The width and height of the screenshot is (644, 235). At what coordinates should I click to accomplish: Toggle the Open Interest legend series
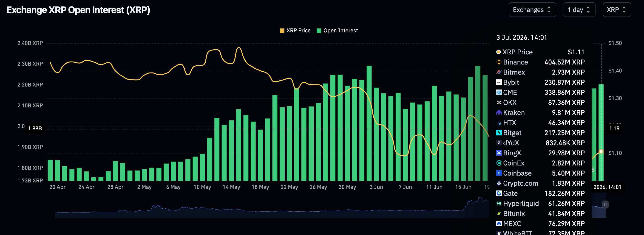coord(337,31)
